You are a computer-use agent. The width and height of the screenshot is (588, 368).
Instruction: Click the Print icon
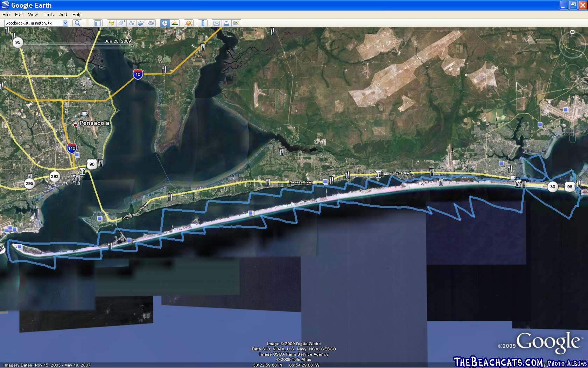(226, 23)
